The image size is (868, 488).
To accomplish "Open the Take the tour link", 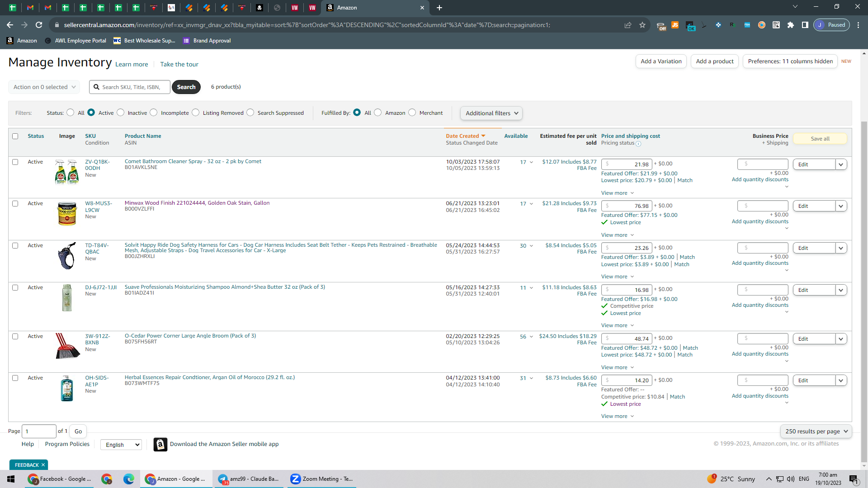I will point(179,65).
